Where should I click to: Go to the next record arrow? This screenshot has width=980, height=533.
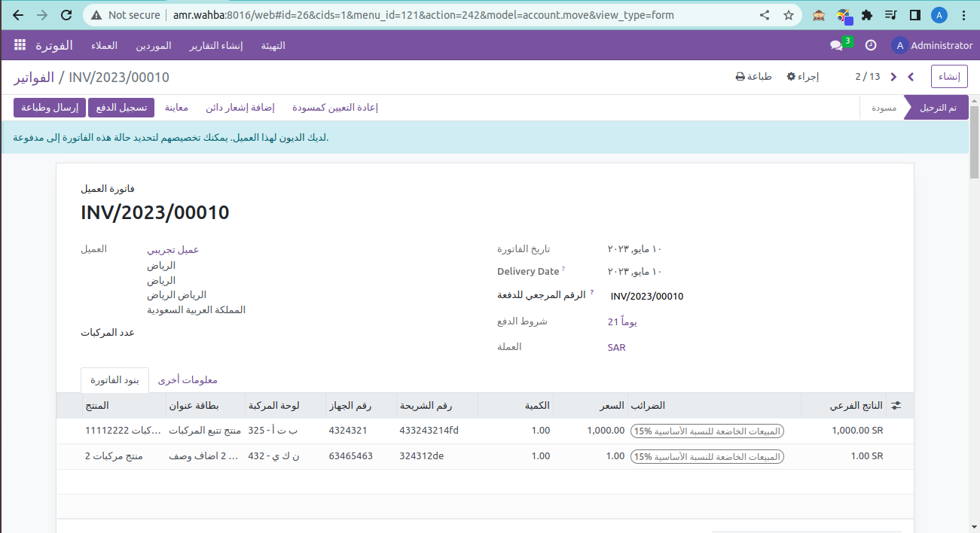coord(893,77)
